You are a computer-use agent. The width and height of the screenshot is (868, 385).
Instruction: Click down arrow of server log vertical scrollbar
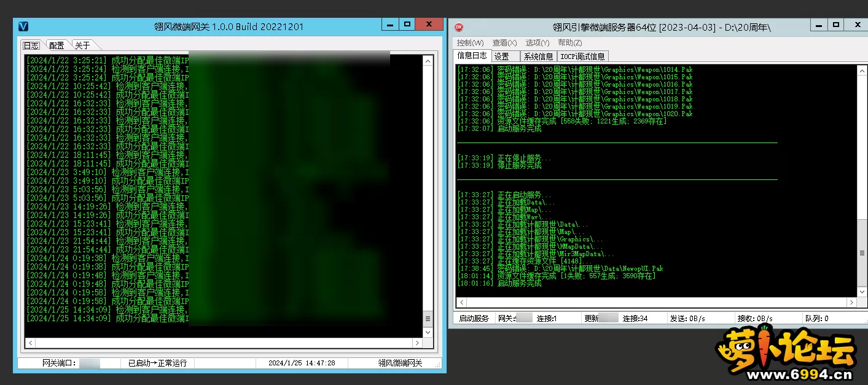point(862,292)
